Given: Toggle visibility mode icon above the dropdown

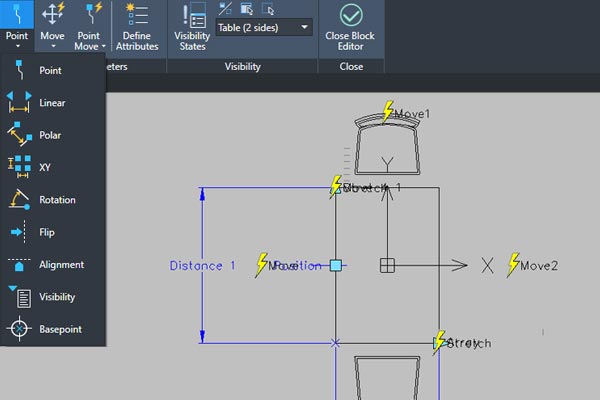Looking at the screenshot, I should tap(225, 9).
